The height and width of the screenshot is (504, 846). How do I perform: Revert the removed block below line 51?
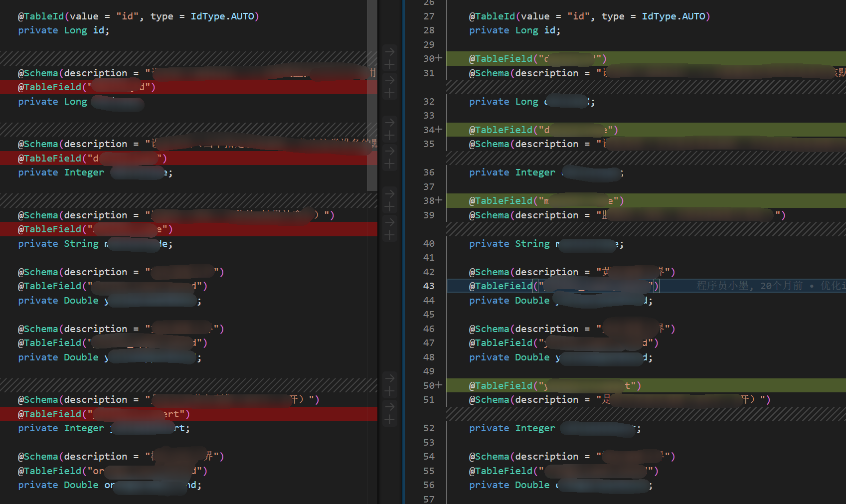(390, 407)
